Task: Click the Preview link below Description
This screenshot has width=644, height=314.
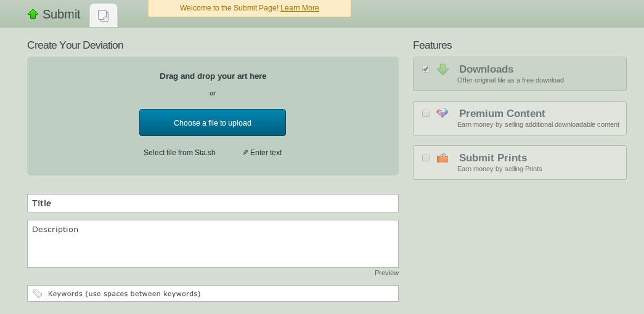Action: pyautogui.click(x=386, y=273)
